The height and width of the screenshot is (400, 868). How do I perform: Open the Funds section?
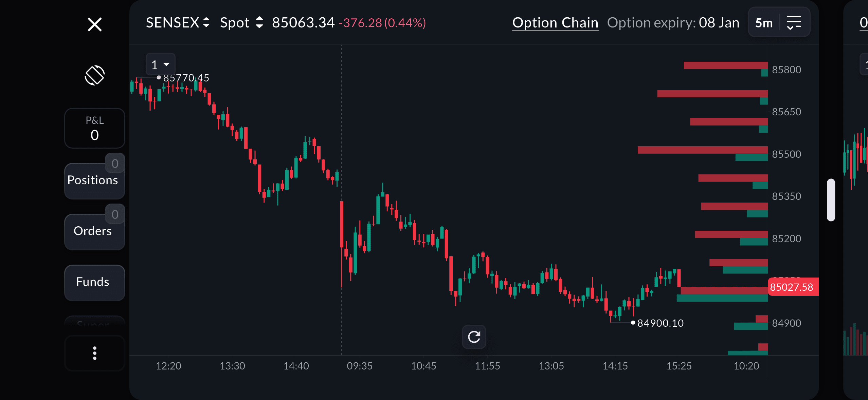click(93, 282)
